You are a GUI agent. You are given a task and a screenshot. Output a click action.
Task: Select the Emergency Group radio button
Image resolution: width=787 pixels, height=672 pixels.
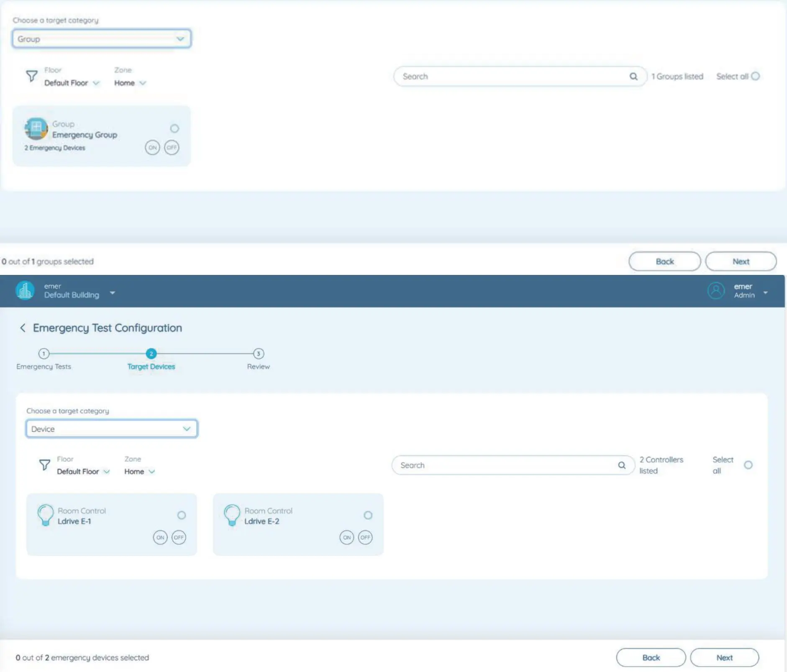[174, 128]
